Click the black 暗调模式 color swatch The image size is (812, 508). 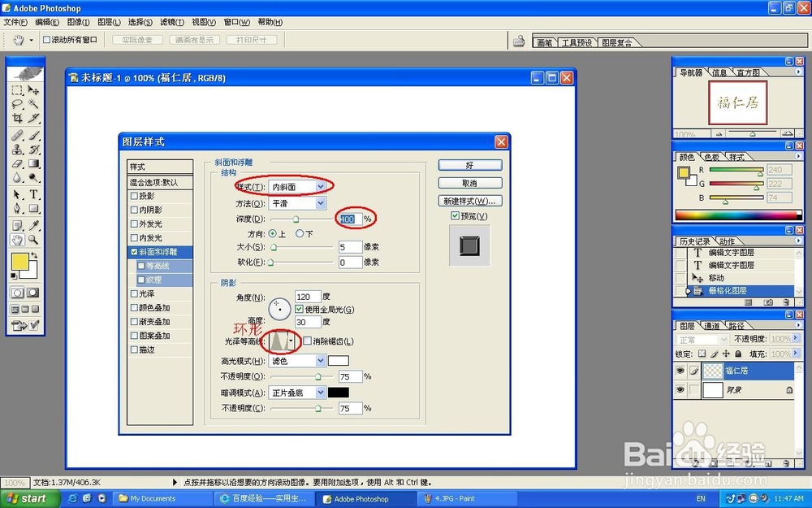tap(339, 392)
